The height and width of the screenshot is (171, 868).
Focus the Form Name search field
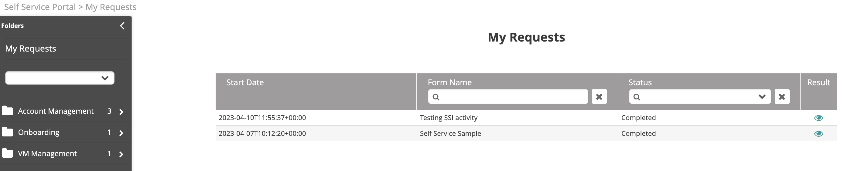click(x=508, y=97)
